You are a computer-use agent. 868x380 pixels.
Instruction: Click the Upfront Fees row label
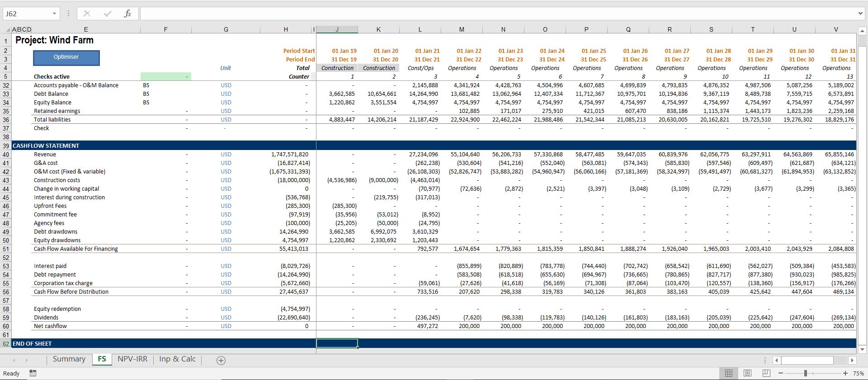tap(50, 206)
